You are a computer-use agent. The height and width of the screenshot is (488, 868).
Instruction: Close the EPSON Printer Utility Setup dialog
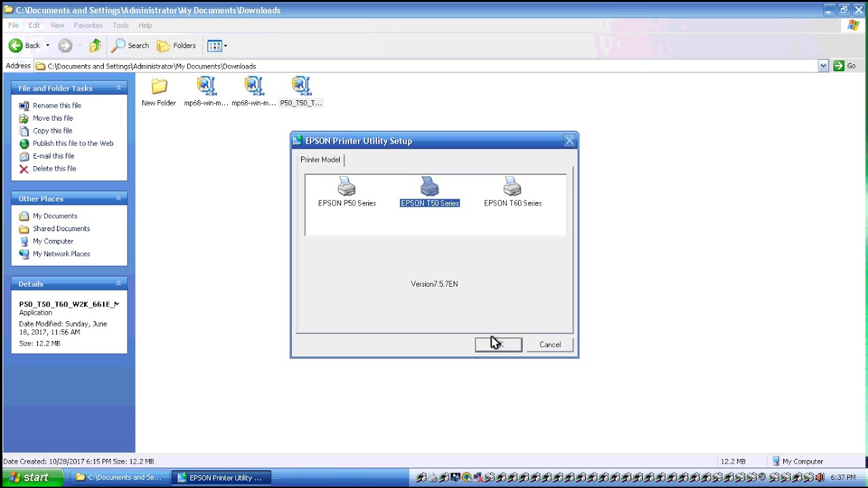click(570, 140)
